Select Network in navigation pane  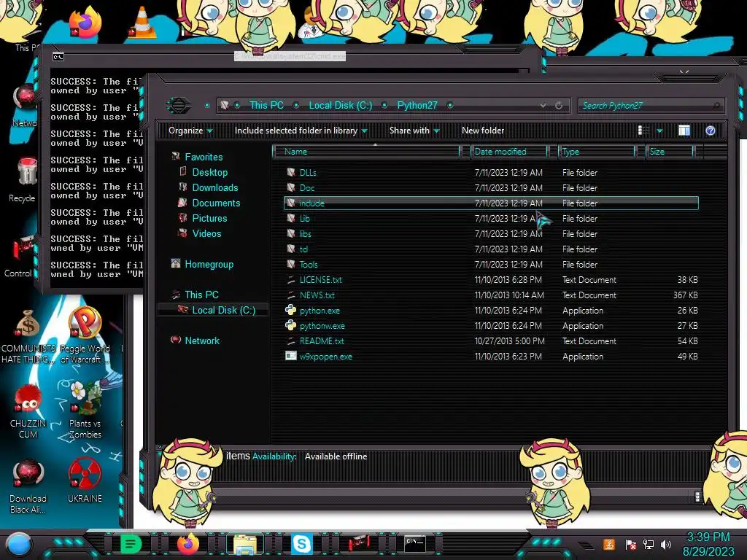(x=202, y=341)
